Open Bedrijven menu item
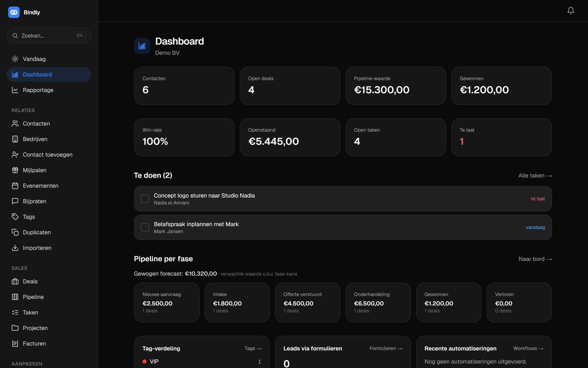This screenshot has height=368, width=588. pyautogui.click(x=49, y=139)
